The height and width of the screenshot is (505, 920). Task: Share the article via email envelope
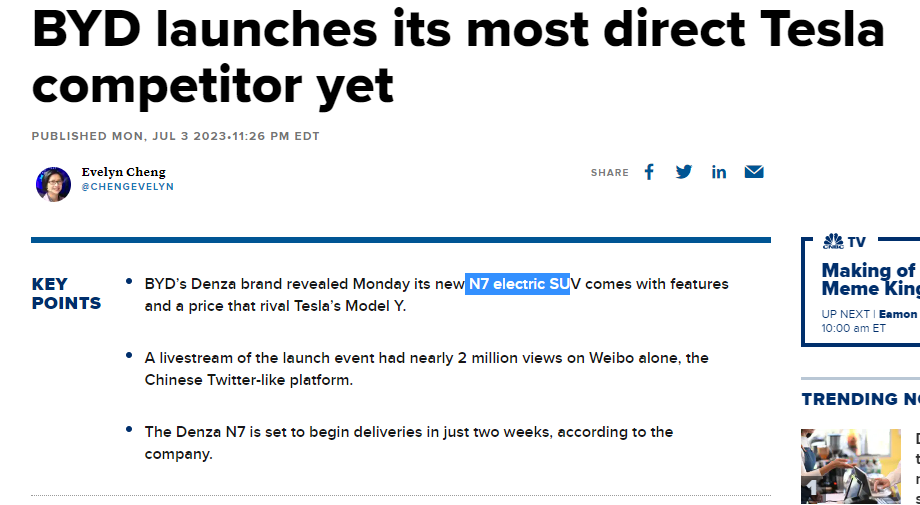pos(754,172)
